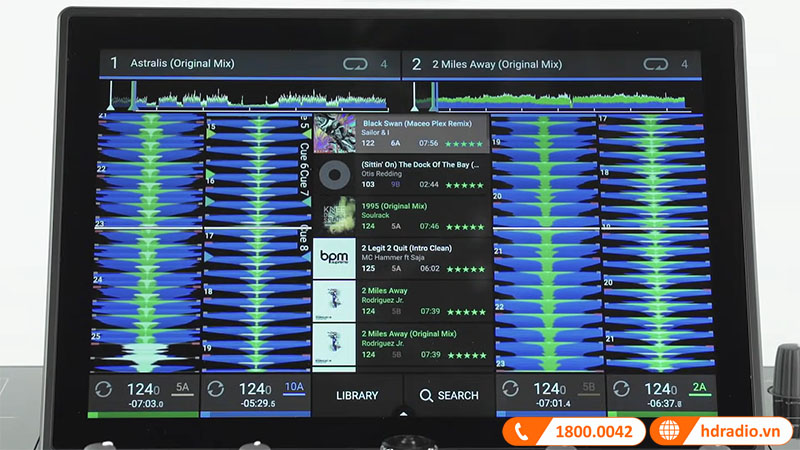Toggle the 5A key lock label
Screen dimensions: 800x450
tap(182, 387)
